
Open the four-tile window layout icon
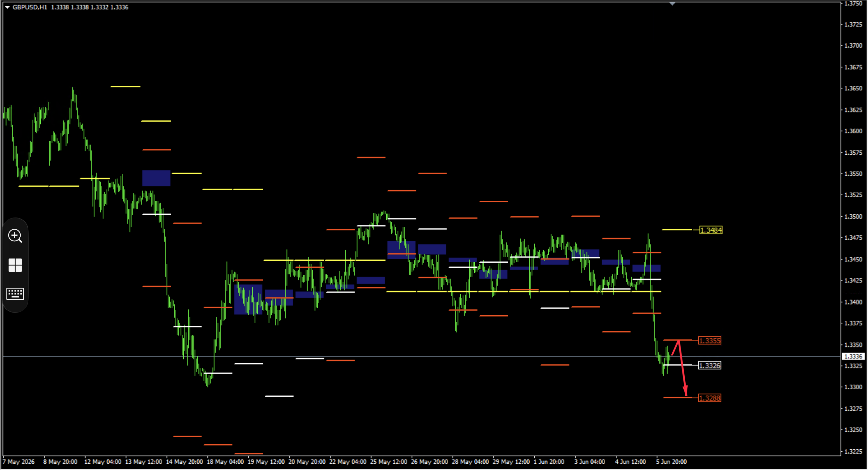pyautogui.click(x=15, y=265)
